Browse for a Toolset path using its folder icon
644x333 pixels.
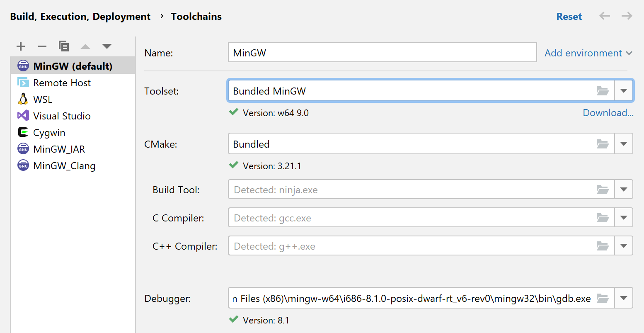tap(603, 90)
